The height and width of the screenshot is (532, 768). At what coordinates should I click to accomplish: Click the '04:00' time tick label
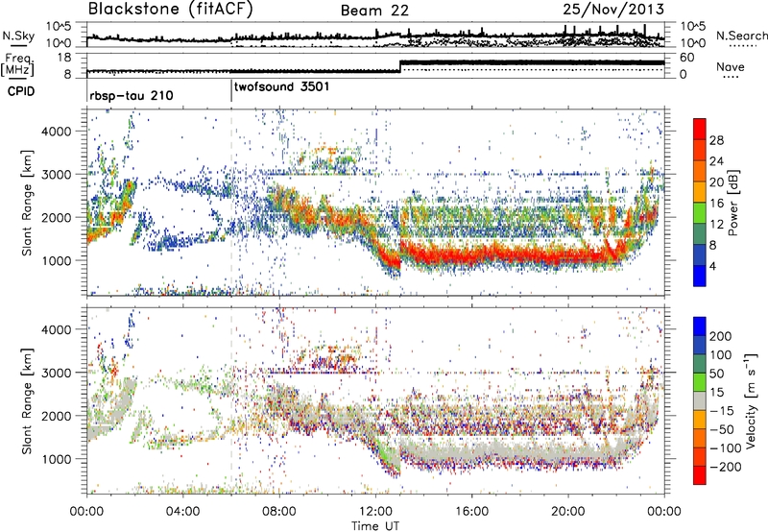click(x=183, y=512)
